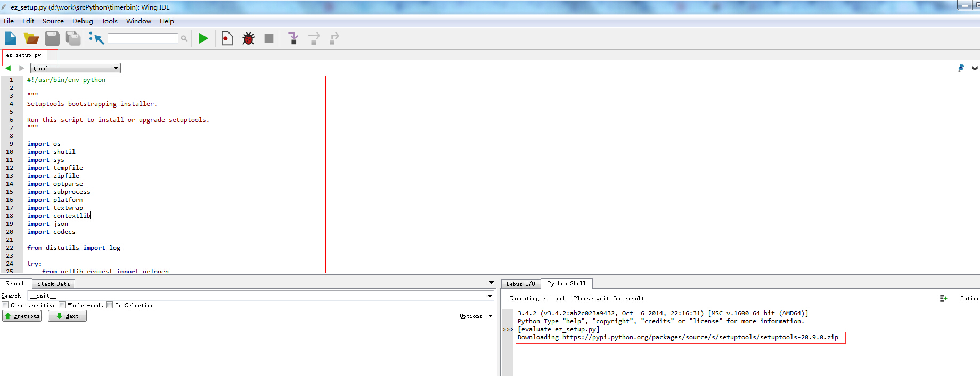The height and width of the screenshot is (376, 980).
Task: Enable the Whole words checkbox
Action: tap(62, 305)
